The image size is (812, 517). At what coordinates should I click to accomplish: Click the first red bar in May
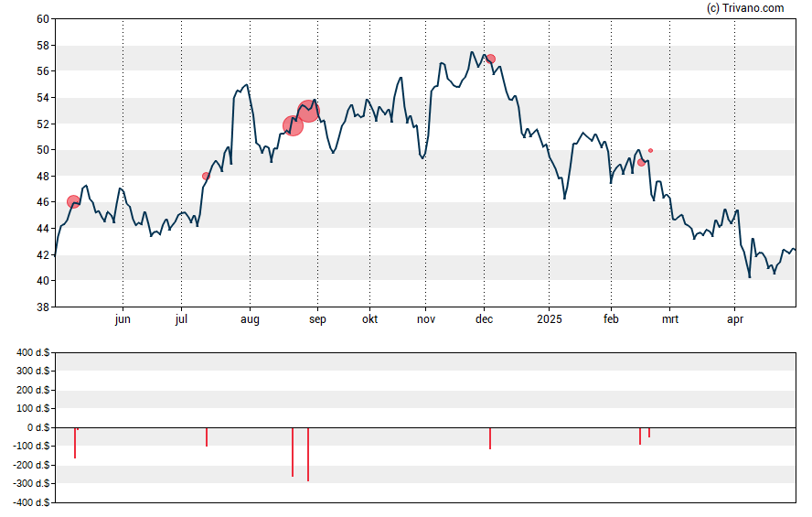coord(75,443)
